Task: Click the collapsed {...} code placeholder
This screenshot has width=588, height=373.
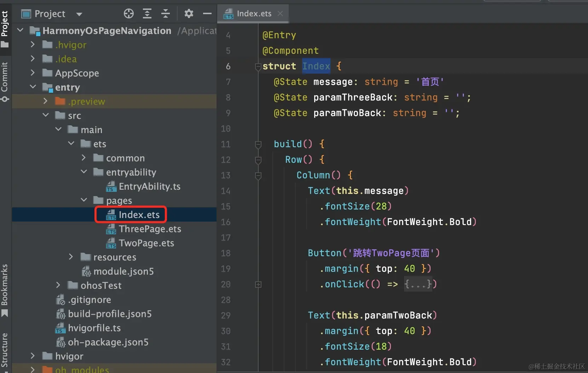Action: [x=418, y=284]
